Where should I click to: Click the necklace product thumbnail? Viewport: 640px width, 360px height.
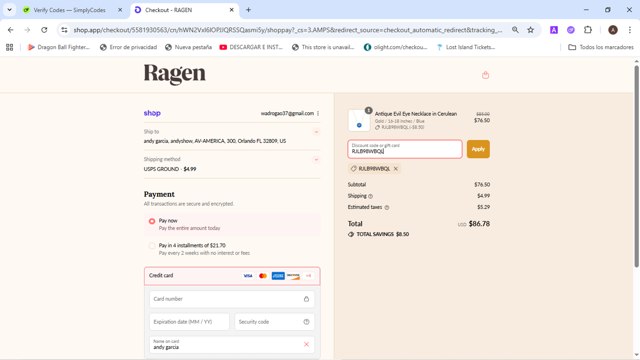click(359, 120)
